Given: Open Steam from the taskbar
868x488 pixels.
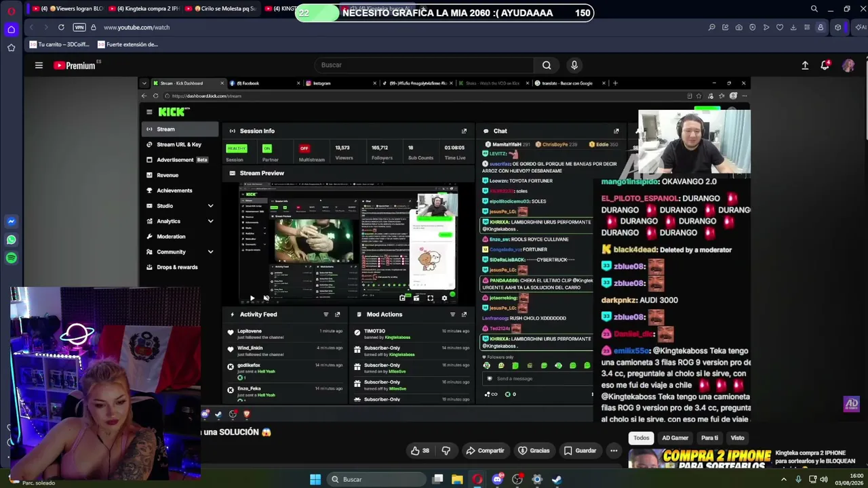Looking at the screenshot, I should coord(557,479).
